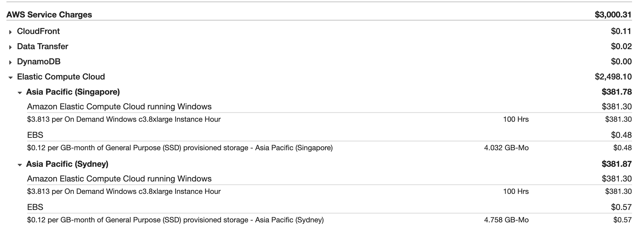Collapse the Elastic Compute Cloud section arrow

click(x=11, y=78)
